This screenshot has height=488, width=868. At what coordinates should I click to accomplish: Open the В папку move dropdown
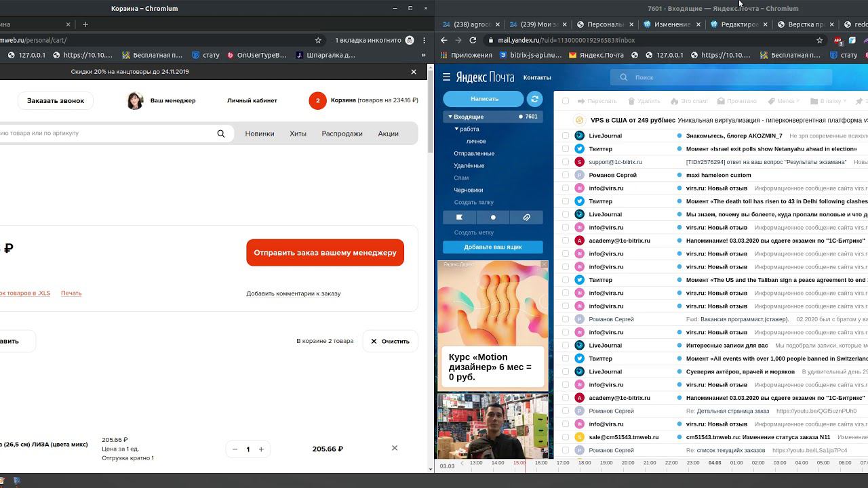829,101
